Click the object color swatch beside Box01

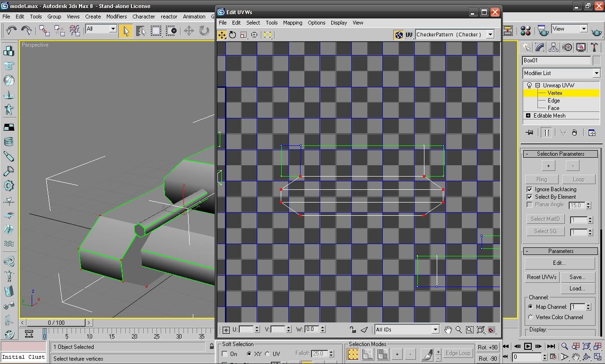[x=596, y=60]
